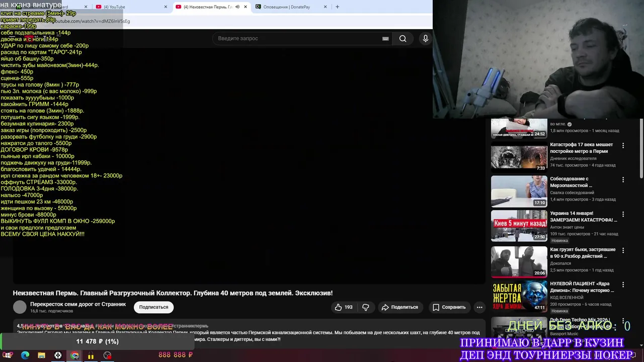Click the Свалка собеседований channel name
This screenshot has width=644, height=362.
(572, 193)
